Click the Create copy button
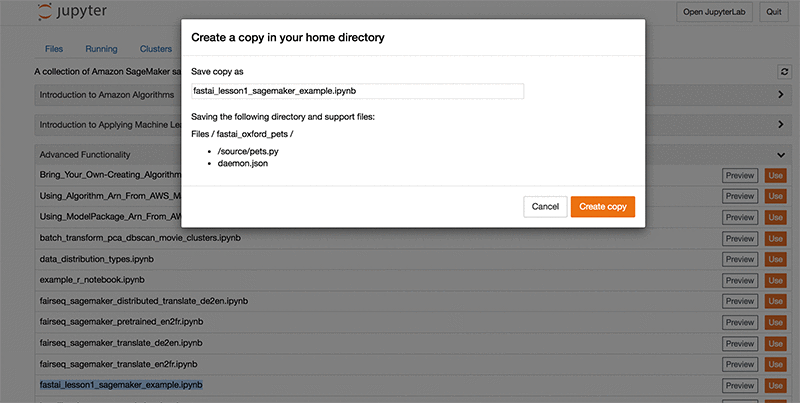The image size is (800, 403). [x=603, y=207]
